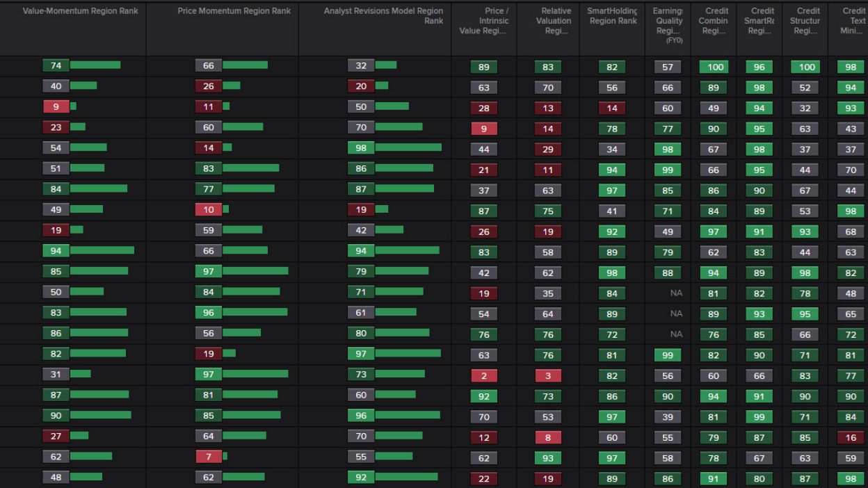Click the red 9 in Value-Momentum Region Rank

tap(56, 106)
